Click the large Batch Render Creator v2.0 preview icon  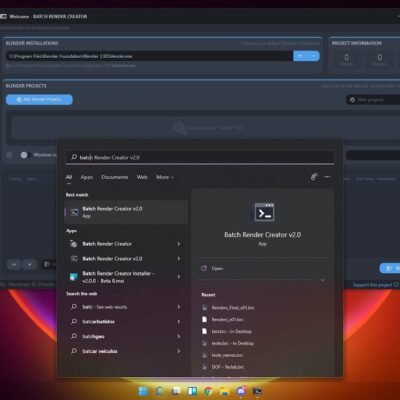click(x=264, y=212)
